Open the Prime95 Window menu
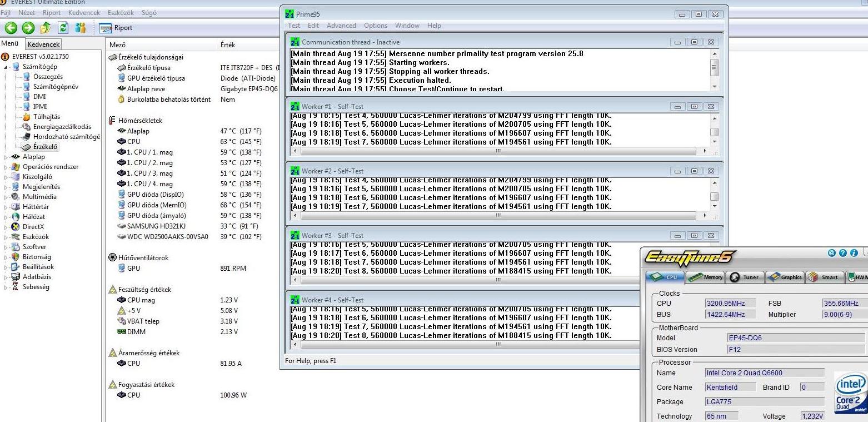 tap(407, 26)
